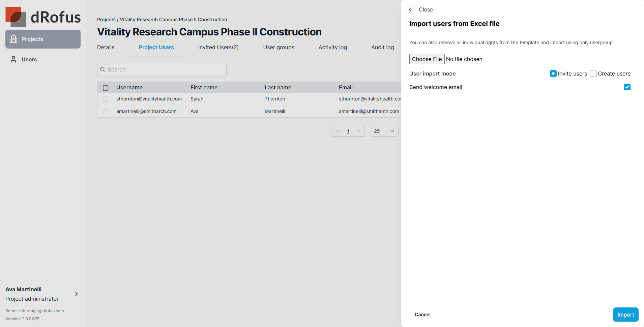Tick the checkbox for sthornton@vitalityhealth.com row
This screenshot has height=327, width=644.
tap(106, 99)
